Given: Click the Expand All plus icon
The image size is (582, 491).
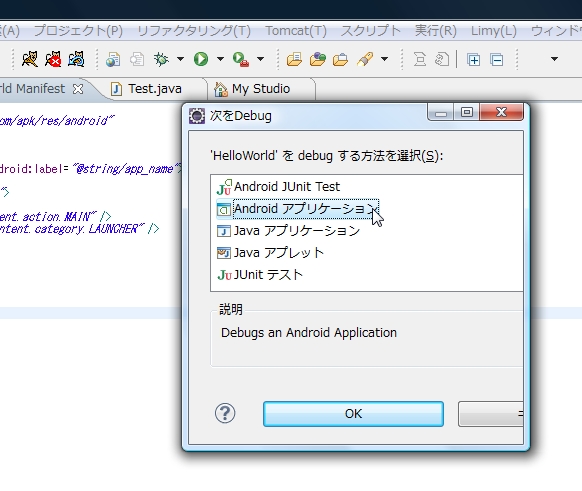Looking at the screenshot, I should click(474, 60).
